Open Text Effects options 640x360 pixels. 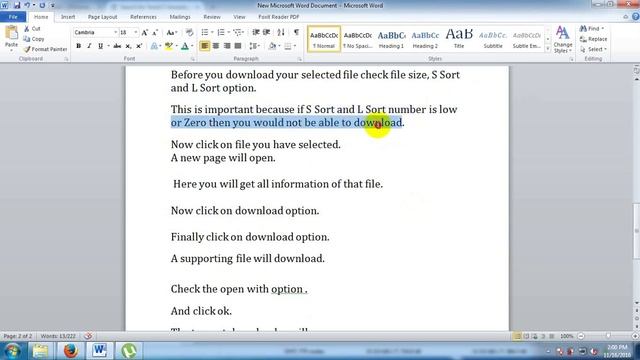click(154, 46)
